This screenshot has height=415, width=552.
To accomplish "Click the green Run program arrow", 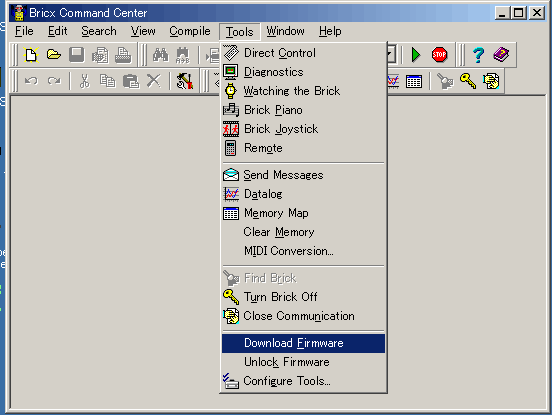I will tap(416, 55).
